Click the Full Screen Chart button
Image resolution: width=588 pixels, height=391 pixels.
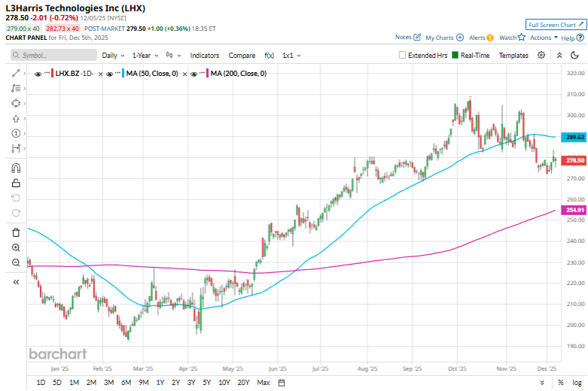tap(555, 25)
